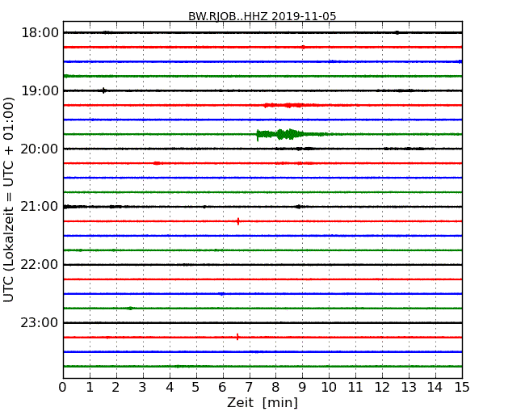Click the 20:00 time label
The height and width of the screenshot is (420, 525).
40,149
